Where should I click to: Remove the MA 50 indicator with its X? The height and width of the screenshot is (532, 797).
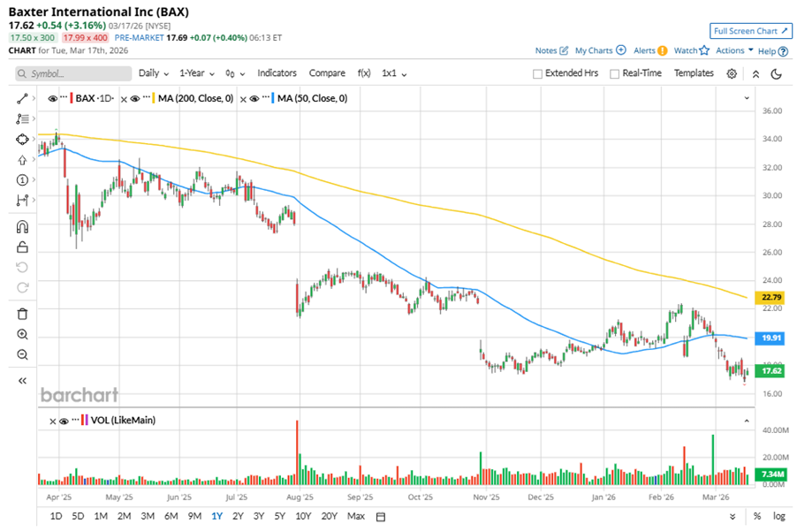tap(243, 99)
